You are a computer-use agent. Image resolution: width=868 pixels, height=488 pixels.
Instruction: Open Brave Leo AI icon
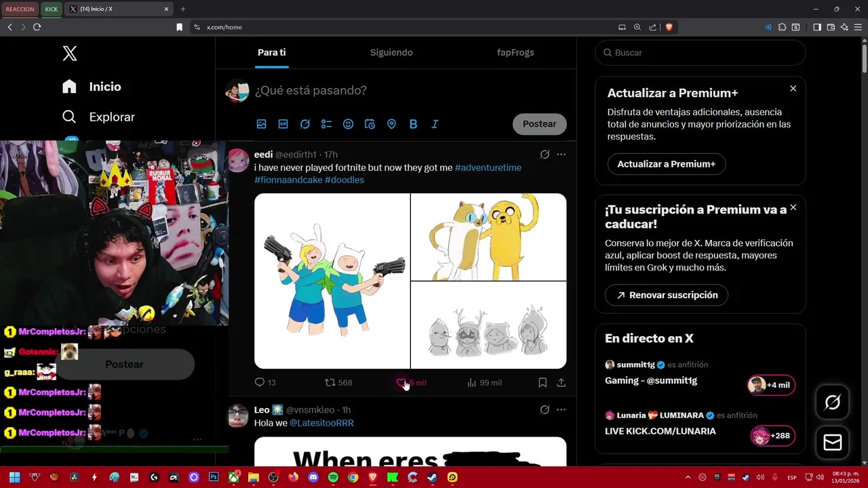click(x=844, y=27)
